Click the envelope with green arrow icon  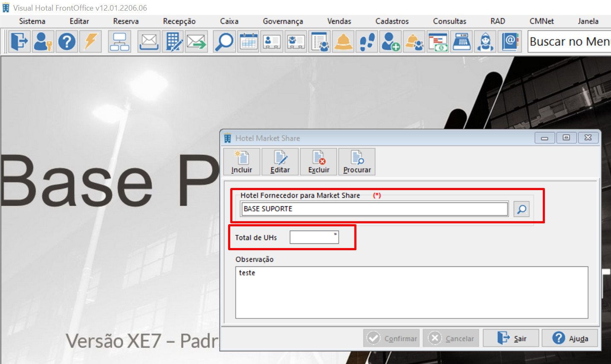[x=197, y=42]
